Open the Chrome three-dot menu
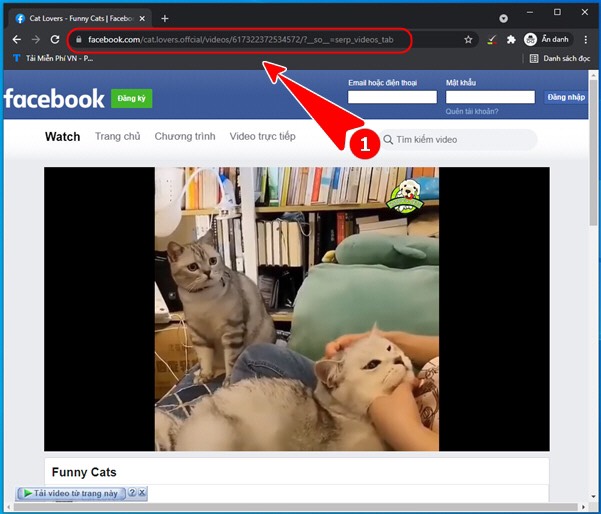The image size is (601, 514). point(585,39)
